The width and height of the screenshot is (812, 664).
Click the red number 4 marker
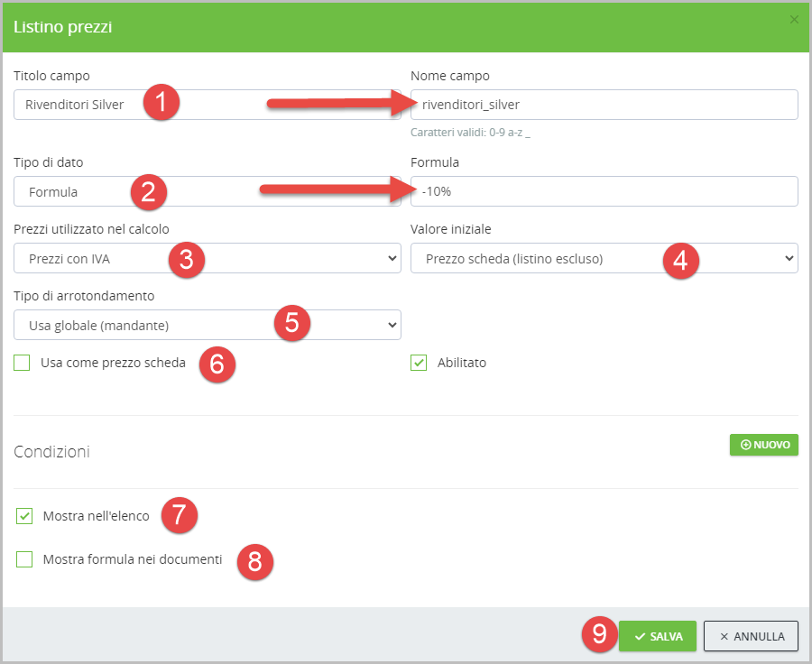(x=680, y=260)
